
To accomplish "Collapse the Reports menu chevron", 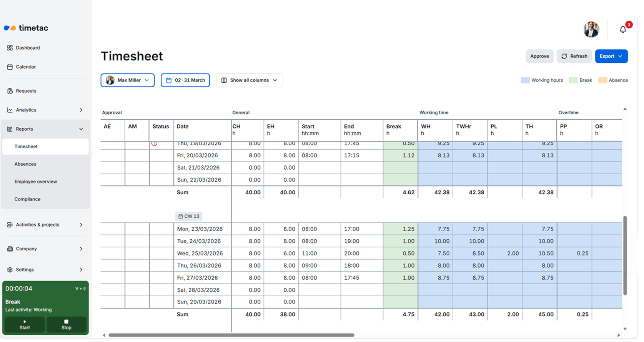I will pyautogui.click(x=81, y=129).
